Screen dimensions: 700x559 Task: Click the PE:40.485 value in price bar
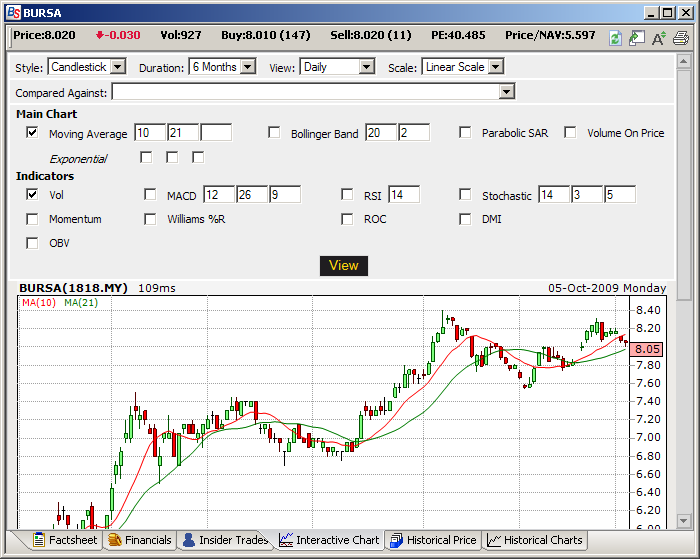(x=458, y=35)
